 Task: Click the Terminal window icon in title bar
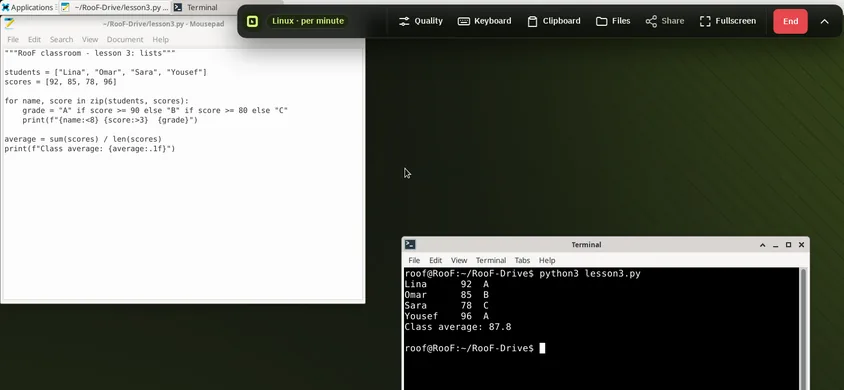click(410, 244)
